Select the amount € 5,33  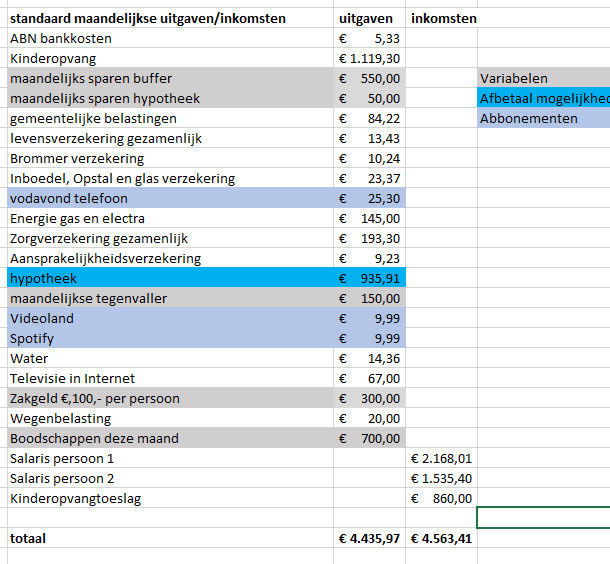[369, 38]
